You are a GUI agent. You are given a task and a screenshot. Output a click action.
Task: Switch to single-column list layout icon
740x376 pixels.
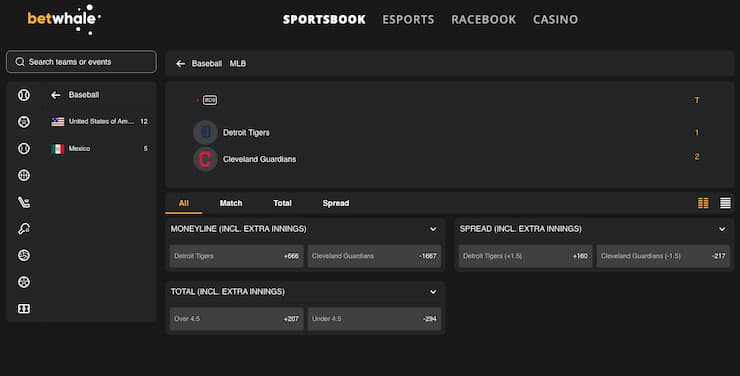pos(725,203)
